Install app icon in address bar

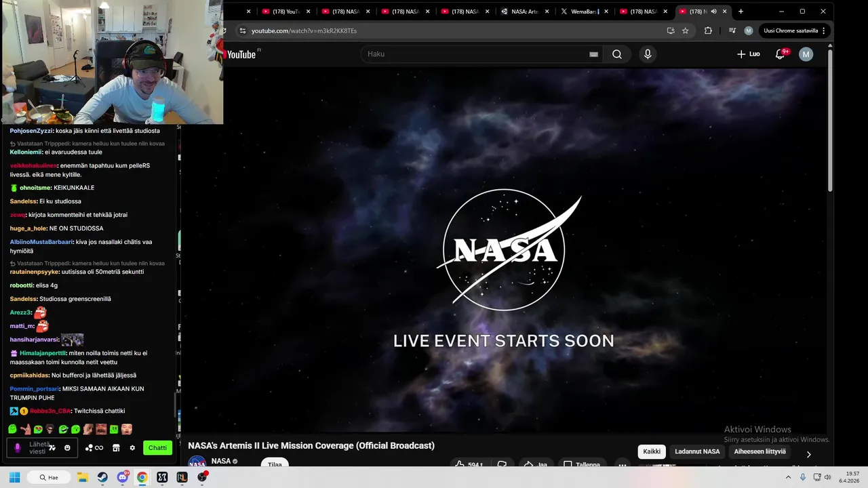[671, 30]
